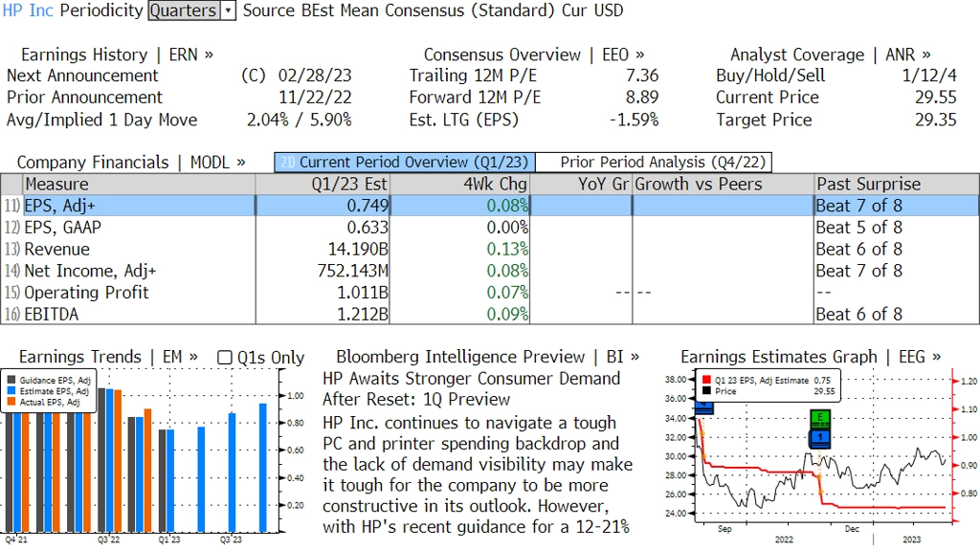The height and width of the screenshot is (549, 980).
Task: Click the Current Price value 29.55
Action: click(936, 98)
